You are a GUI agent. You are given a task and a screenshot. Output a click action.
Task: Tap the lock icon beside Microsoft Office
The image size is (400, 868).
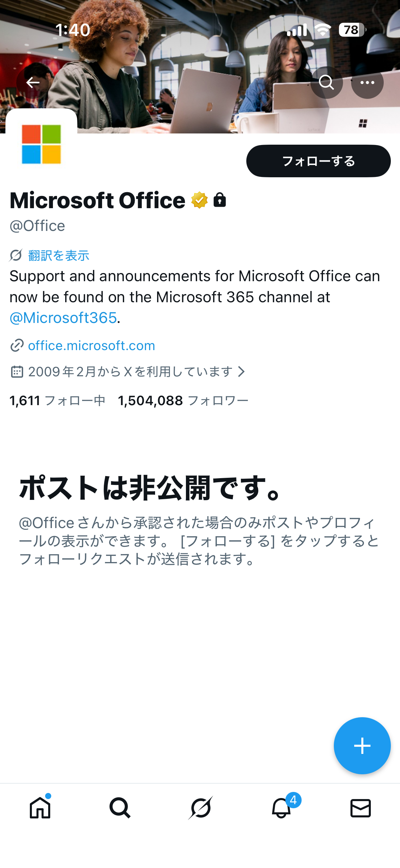coord(220,200)
